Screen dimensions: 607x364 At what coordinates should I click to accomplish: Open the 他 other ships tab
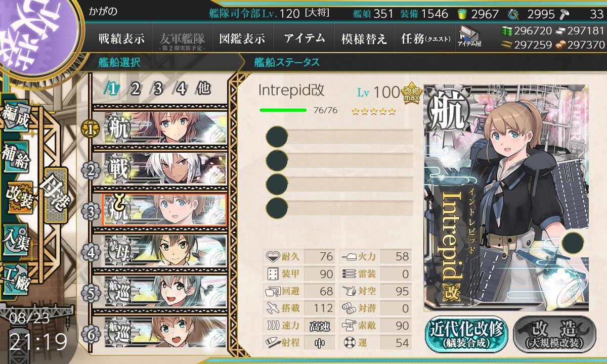tap(203, 89)
